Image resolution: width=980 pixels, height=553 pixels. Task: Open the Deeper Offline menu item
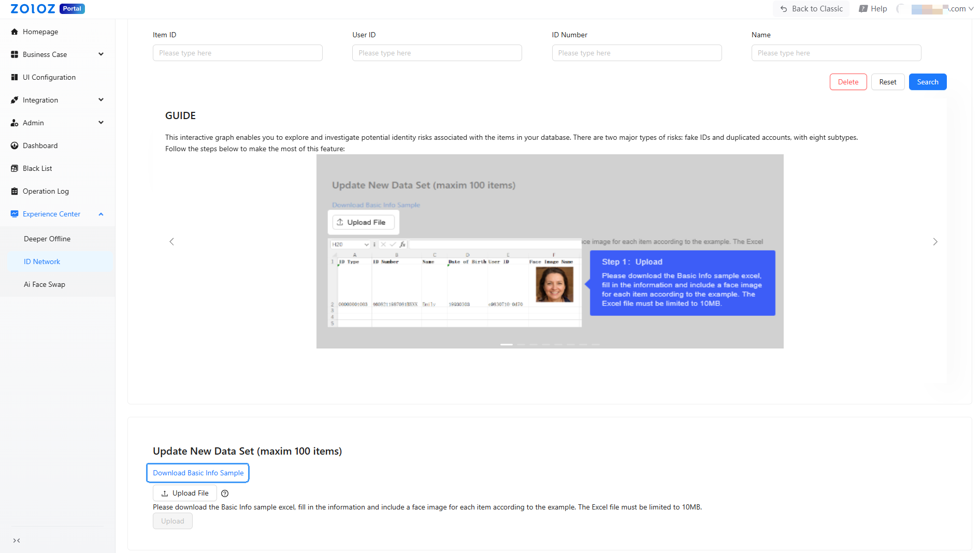(x=47, y=239)
